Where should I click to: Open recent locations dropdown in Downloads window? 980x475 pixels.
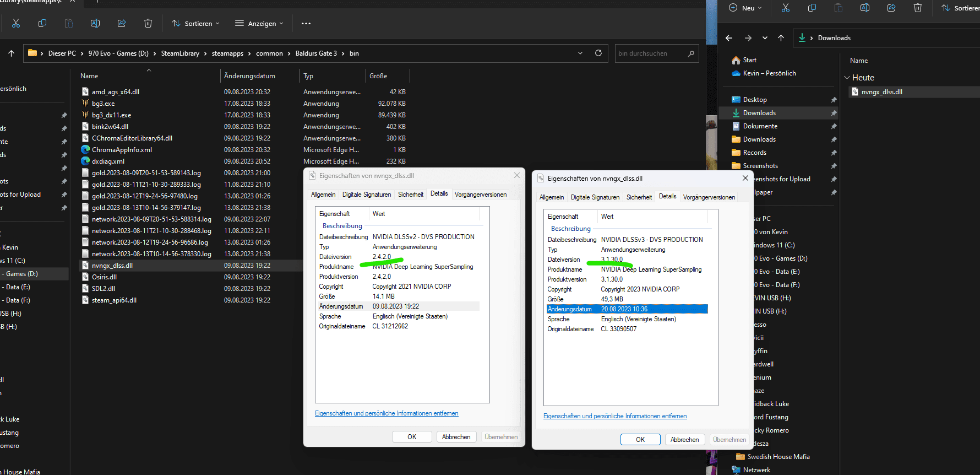click(765, 38)
